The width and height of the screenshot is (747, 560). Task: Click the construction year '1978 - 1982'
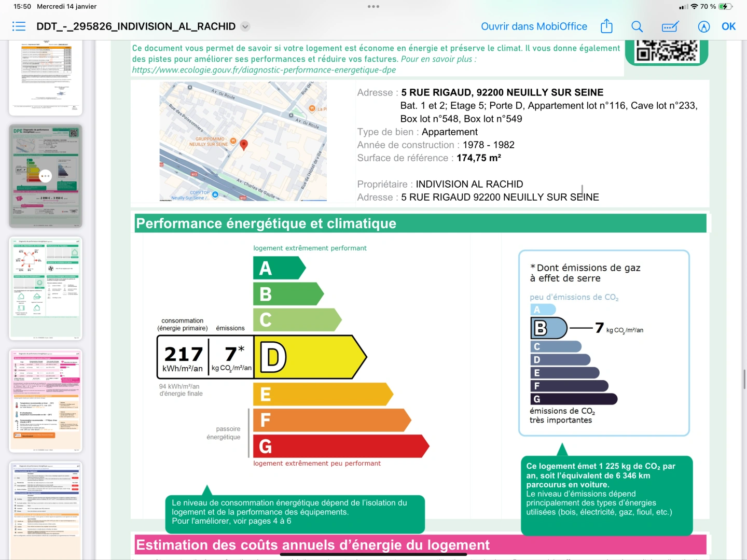(489, 145)
